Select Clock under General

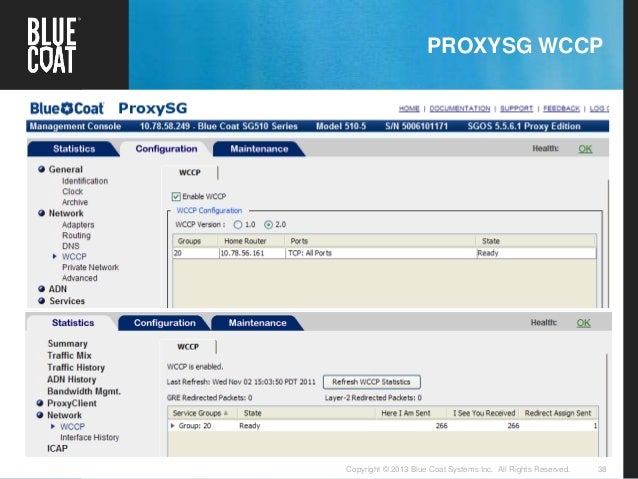[72, 192]
